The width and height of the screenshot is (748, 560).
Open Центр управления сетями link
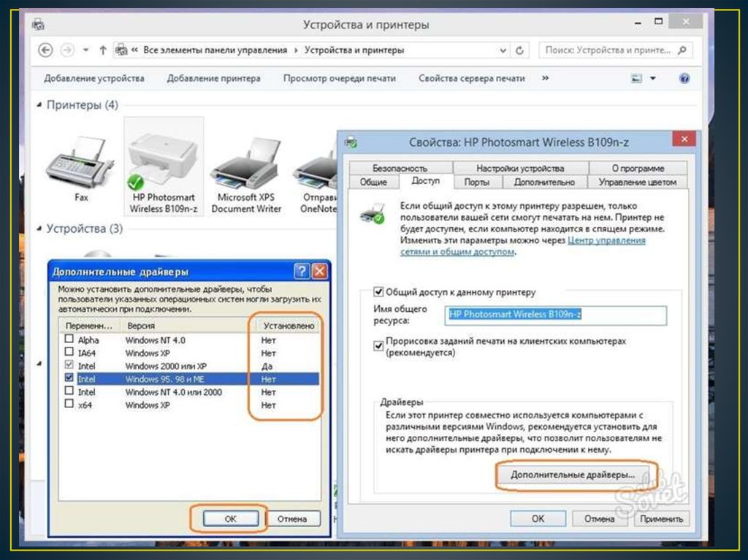606,240
